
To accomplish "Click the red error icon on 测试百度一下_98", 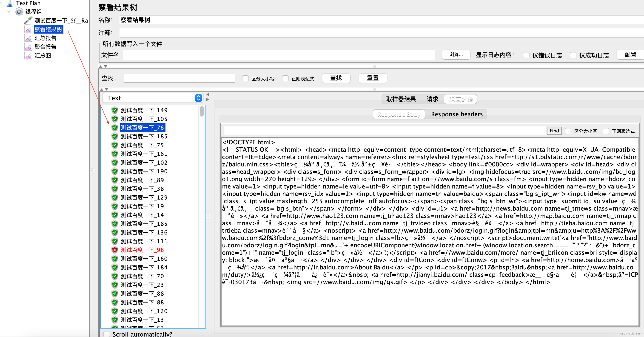I will click(115, 250).
